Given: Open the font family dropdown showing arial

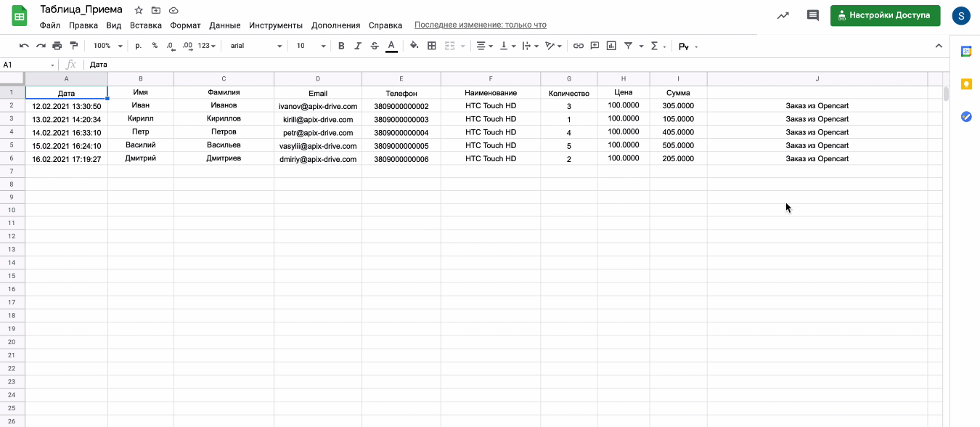Looking at the screenshot, I should [256, 46].
